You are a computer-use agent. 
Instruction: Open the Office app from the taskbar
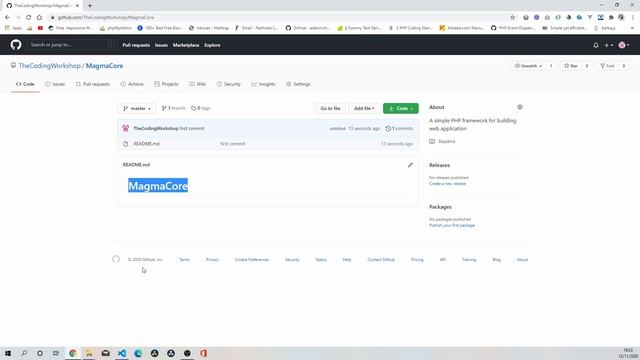203,353
